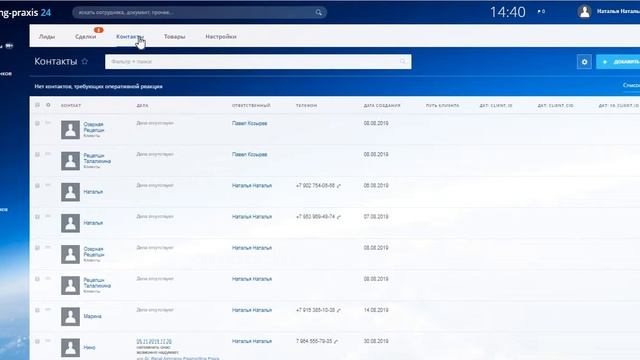Sort by the Дата создания column header
Screen dimensions: 640x360
tap(382, 105)
